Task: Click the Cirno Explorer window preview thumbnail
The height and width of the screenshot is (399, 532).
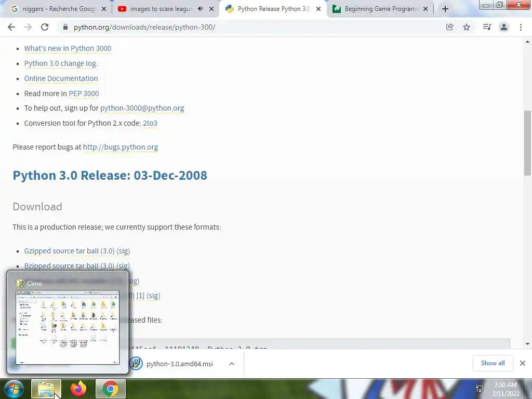Action: coord(68,327)
